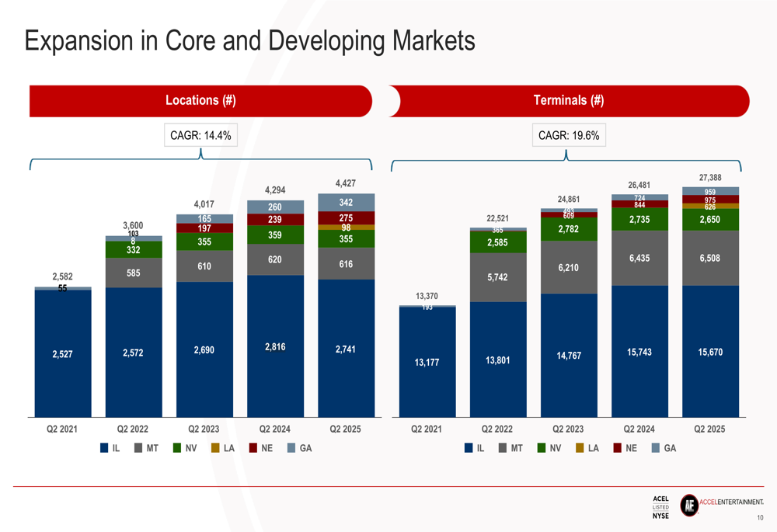
Task: Click the NE legend marker under Terminals
Action: 617,448
